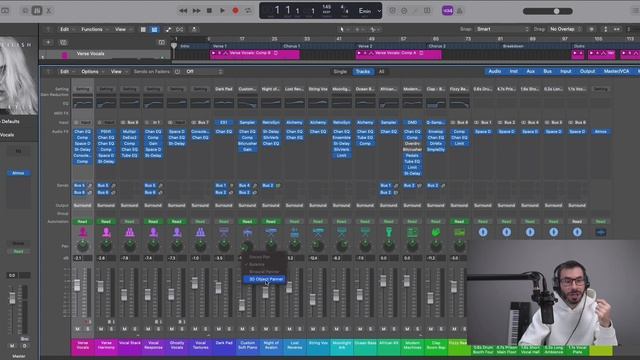This screenshot has width=640, height=360.
Task: Stop playback with the Stop button
Action: tap(209, 11)
